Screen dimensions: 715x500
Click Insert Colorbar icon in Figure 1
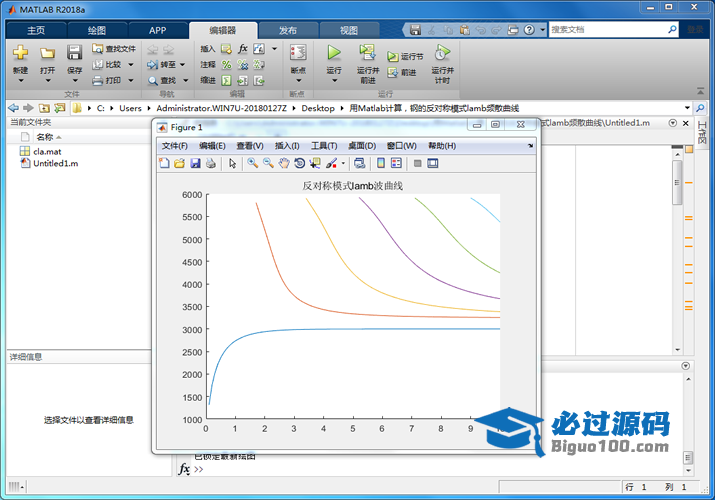pyautogui.click(x=381, y=163)
